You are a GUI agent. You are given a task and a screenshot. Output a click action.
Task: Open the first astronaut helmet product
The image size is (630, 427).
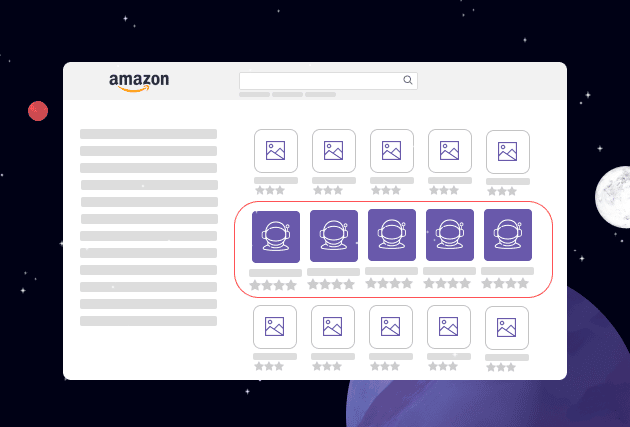[275, 236]
